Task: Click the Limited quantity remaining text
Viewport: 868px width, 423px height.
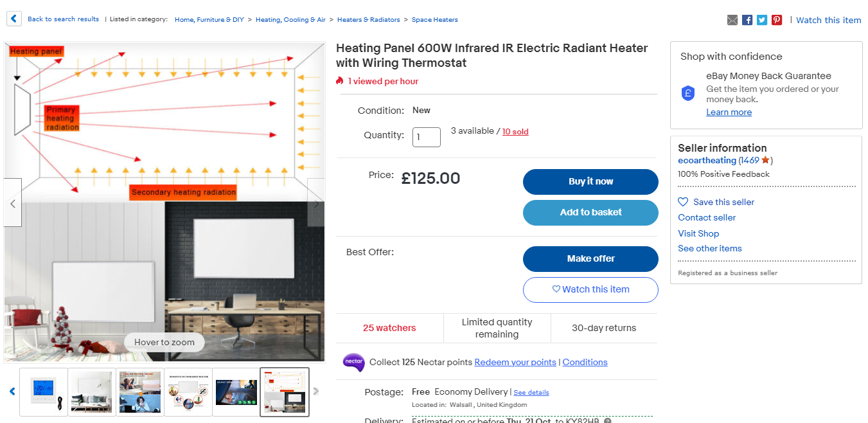Action: (x=497, y=328)
